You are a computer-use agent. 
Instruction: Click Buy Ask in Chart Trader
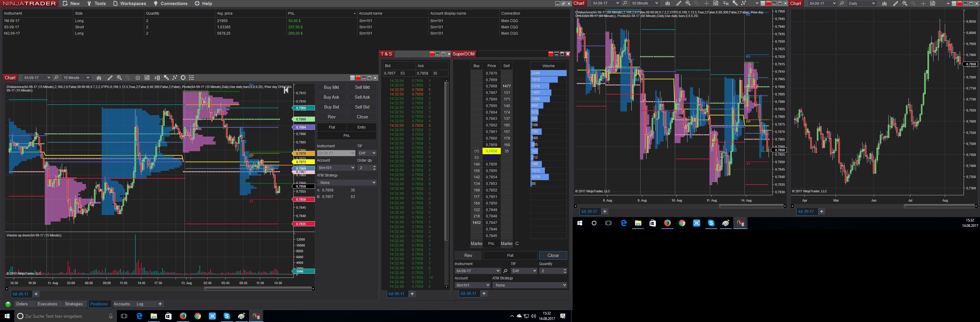click(x=331, y=97)
